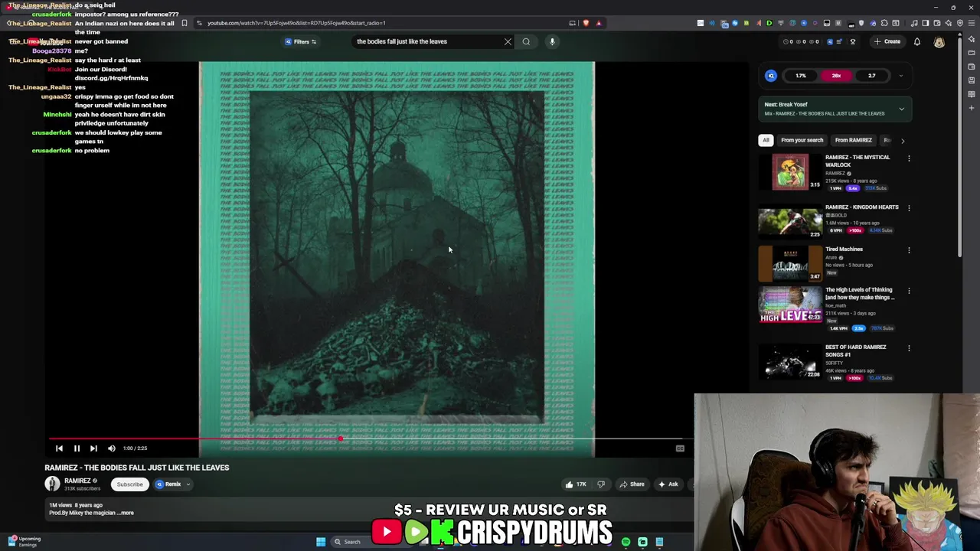Click the trophy icon in stats bar
Screen dimensions: 980x551
852,41
